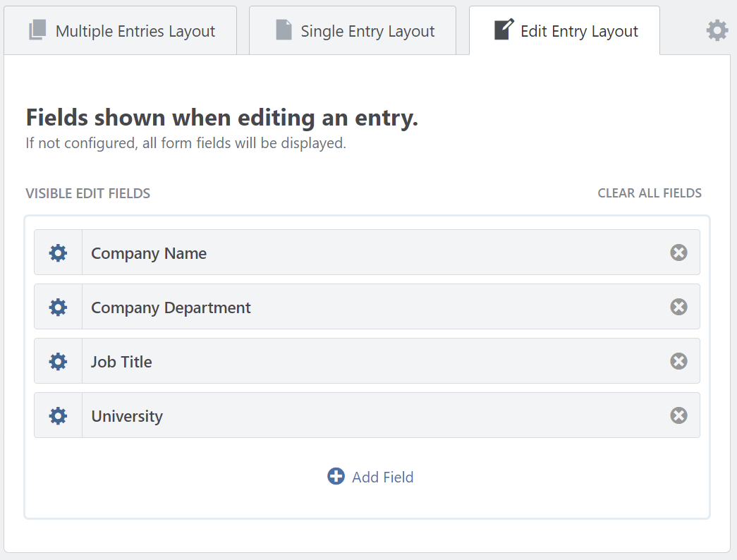Select the Edit Entry Layout tab
The image size is (737, 560).
(578, 32)
